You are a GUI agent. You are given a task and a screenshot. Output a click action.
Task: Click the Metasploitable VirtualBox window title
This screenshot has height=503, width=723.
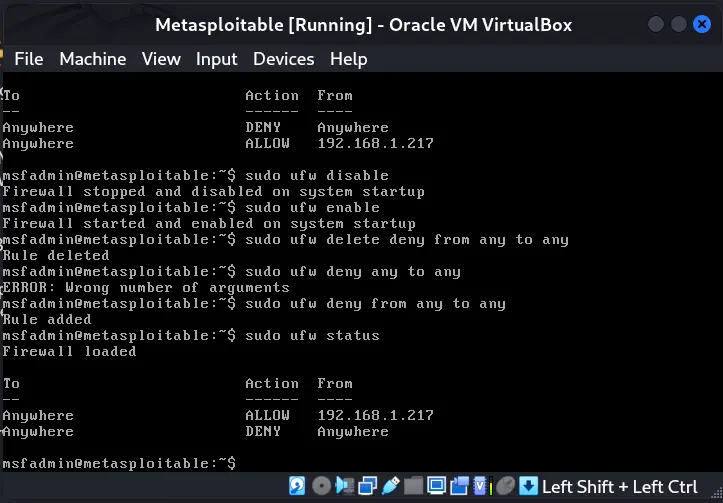point(363,24)
